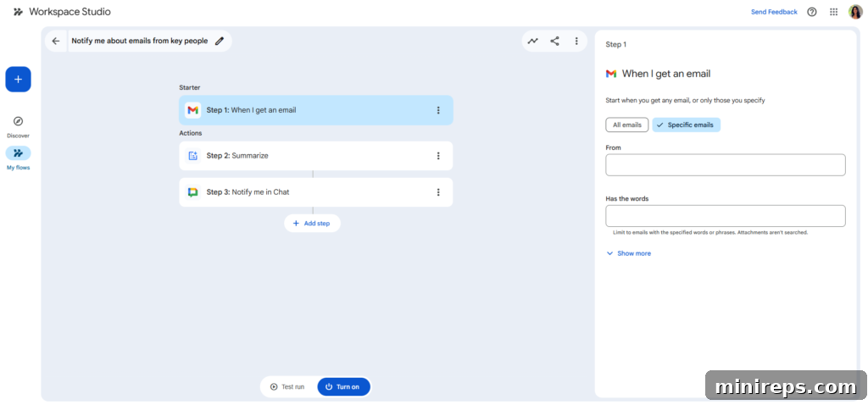The image size is (868, 405).
Task: Select the Specific emails option
Action: pos(687,125)
